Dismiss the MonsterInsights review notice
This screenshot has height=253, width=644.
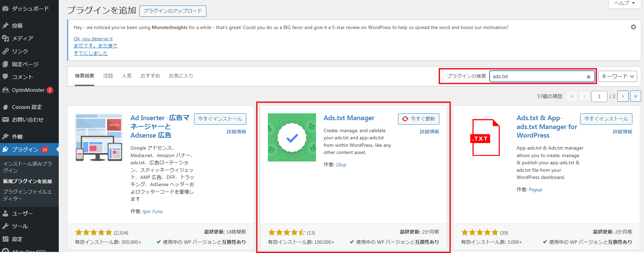pyautogui.click(x=633, y=27)
